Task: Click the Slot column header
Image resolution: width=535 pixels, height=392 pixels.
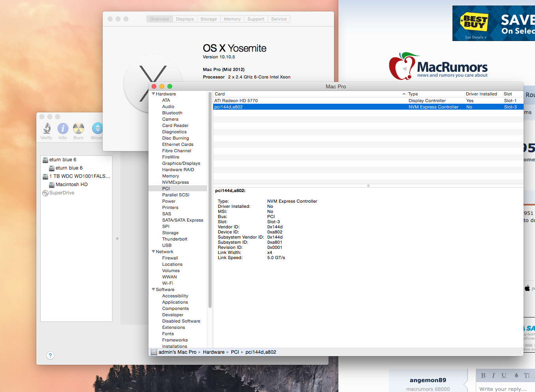Action: click(x=513, y=94)
